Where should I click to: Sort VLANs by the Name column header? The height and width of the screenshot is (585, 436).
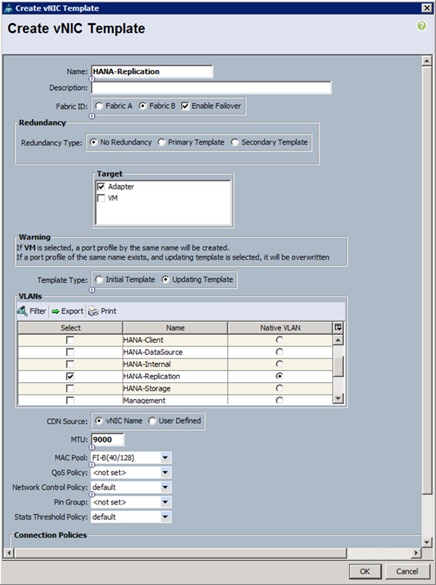pos(175,328)
